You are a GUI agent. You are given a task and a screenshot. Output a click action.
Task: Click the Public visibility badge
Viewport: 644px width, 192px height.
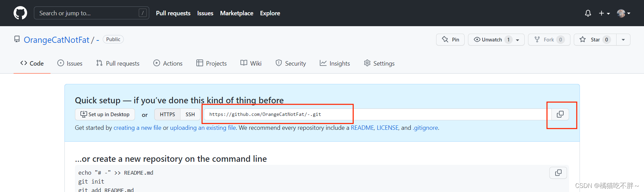point(113,39)
